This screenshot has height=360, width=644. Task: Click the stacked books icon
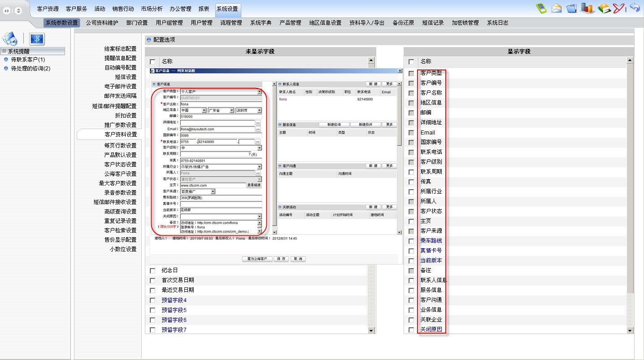[604, 8]
